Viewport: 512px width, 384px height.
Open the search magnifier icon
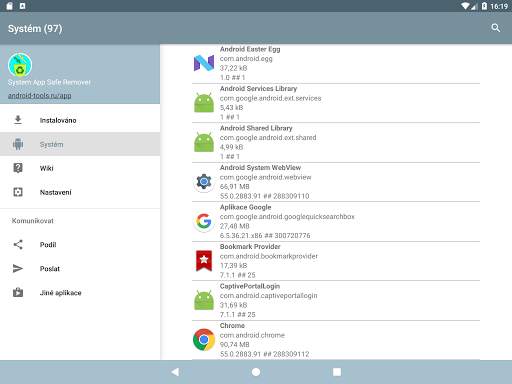pyautogui.click(x=496, y=28)
